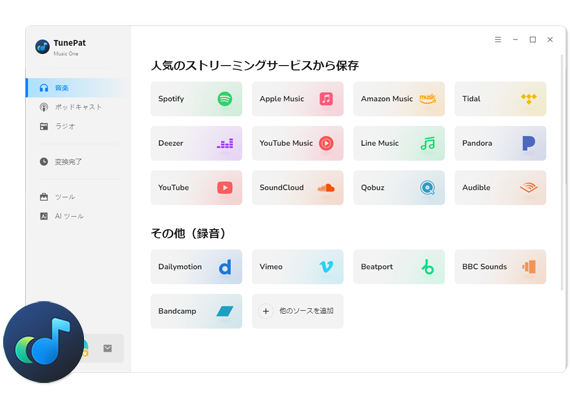570x400 pixels.
Task: Select the Amazon Music service card
Action: [x=399, y=99]
